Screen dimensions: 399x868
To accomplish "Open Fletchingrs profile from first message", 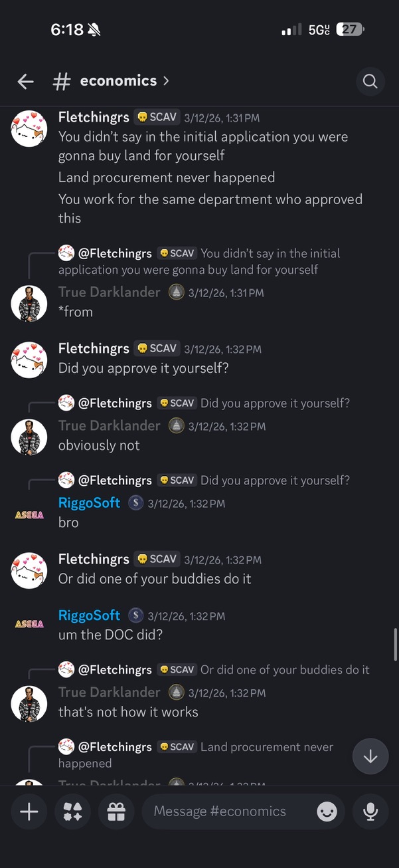I will [x=94, y=117].
